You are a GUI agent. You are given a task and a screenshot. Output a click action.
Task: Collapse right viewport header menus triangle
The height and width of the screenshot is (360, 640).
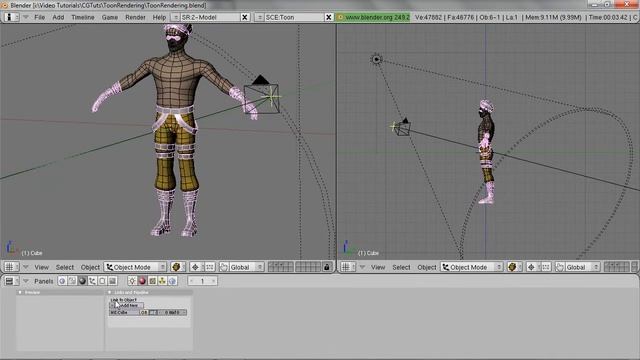click(362, 267)
